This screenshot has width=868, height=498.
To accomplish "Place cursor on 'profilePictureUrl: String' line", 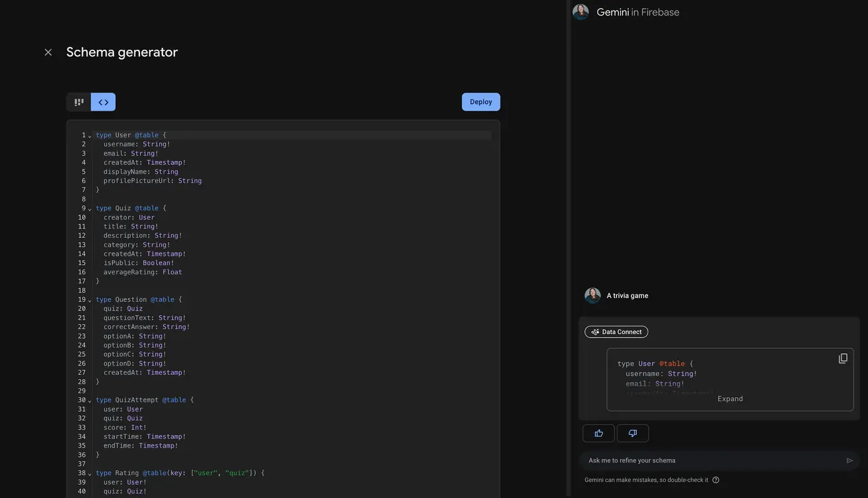I will [153, 181].
